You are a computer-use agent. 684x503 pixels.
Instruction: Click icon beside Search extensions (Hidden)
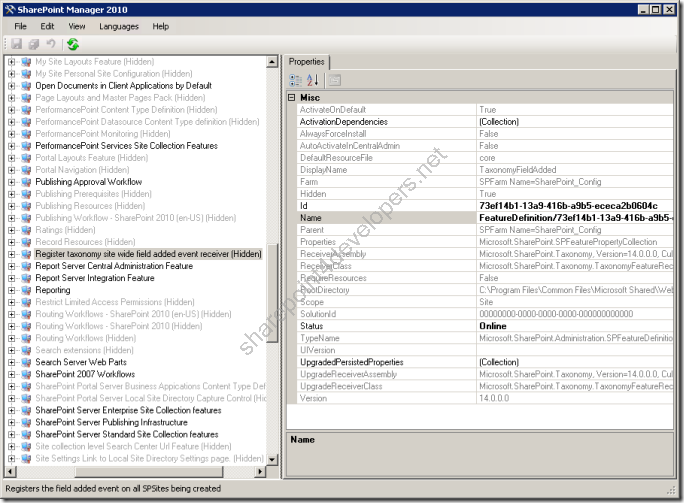[x=26, y=350]
